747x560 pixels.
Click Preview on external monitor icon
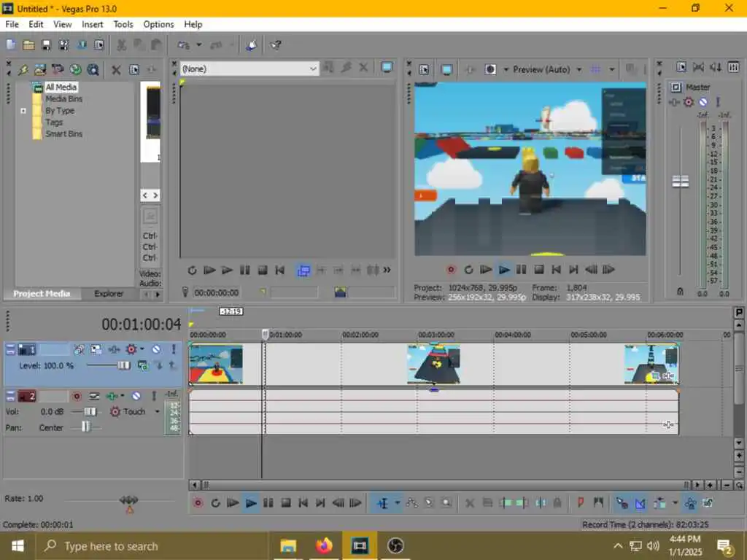point(446,70)
